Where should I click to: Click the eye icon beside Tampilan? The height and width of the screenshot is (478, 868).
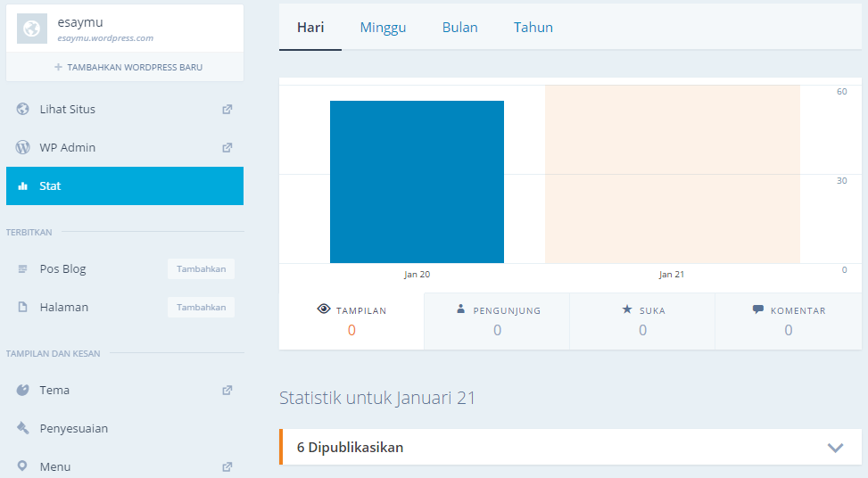click(324, 309)
